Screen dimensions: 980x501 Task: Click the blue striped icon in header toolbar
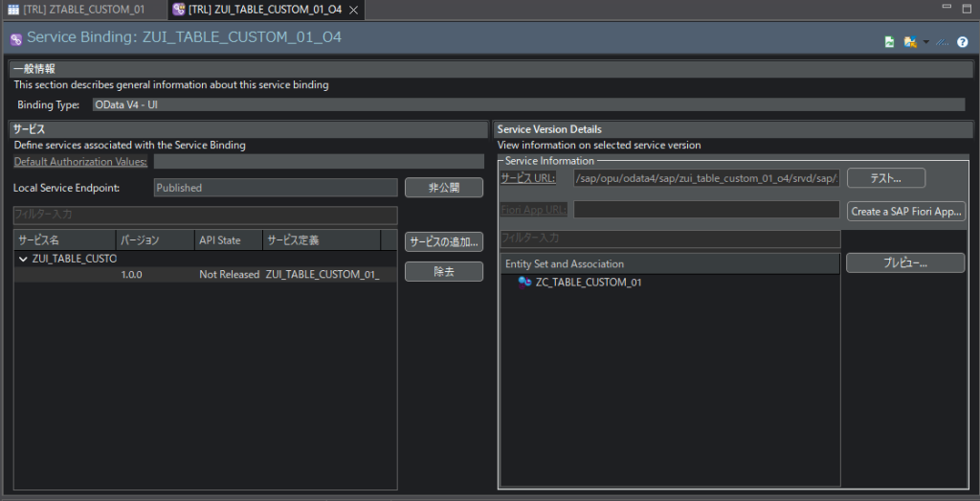tap(943, 42)
